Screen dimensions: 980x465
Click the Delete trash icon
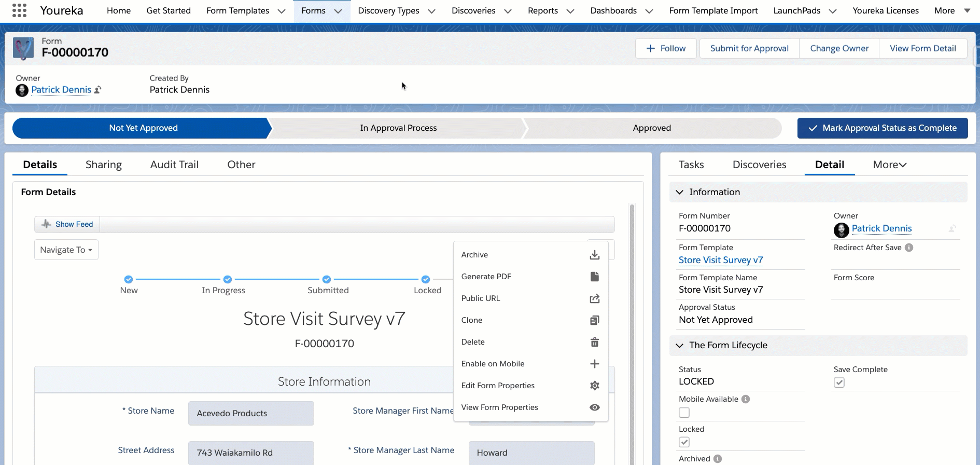595,342
